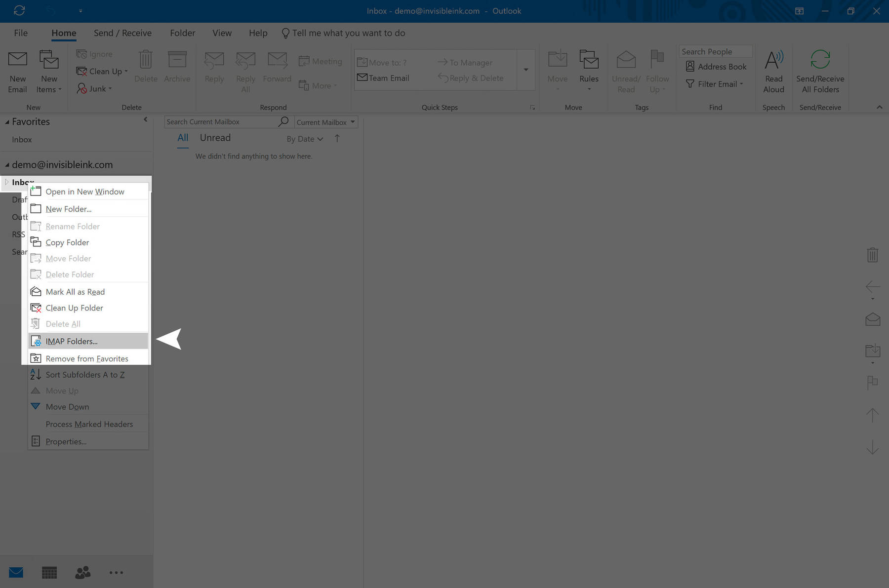Open the New Items menu
The image size is (889, 588).
49,73
